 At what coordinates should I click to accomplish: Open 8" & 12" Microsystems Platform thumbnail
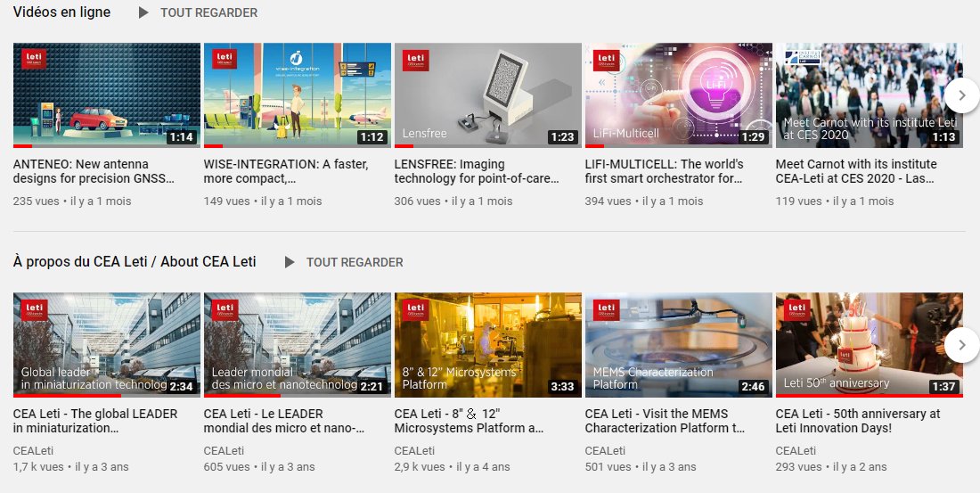[488, 345]
